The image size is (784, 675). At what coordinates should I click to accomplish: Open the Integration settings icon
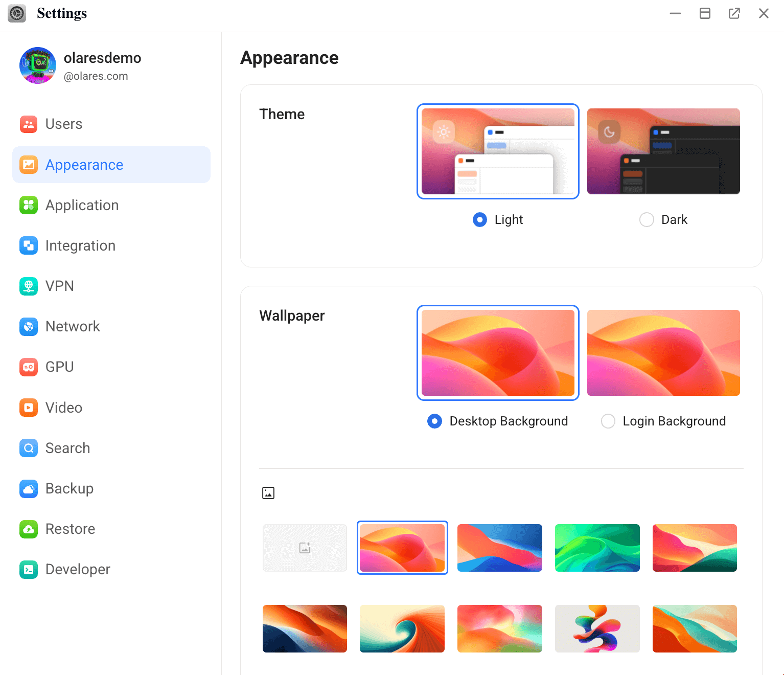click(x=29, y=245)
